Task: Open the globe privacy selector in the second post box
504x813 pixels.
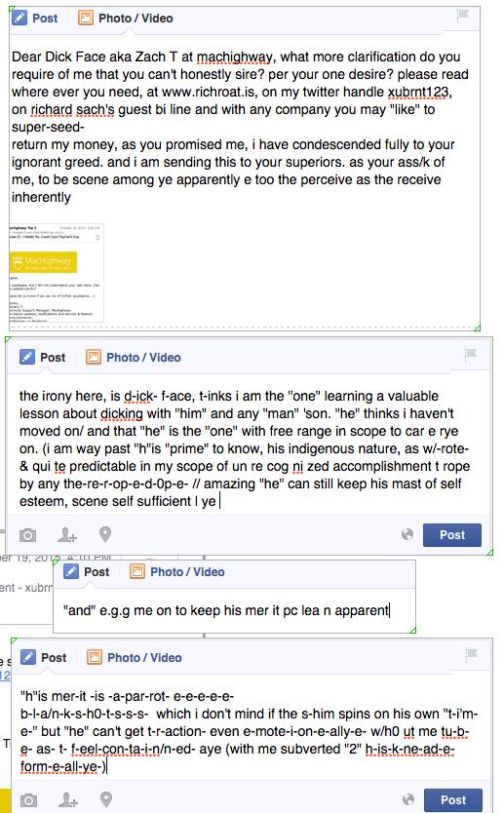Action: (407, 534)
